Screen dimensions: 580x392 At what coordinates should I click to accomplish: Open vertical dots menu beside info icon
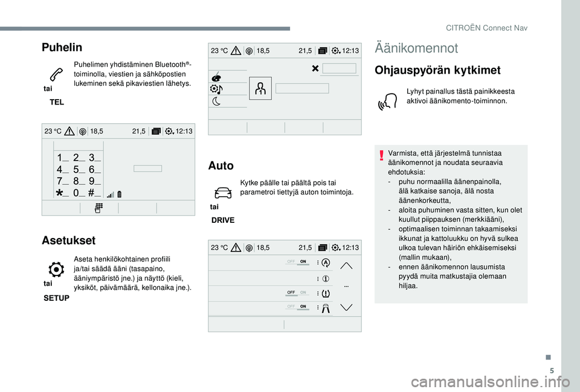[x=317, y=279]
